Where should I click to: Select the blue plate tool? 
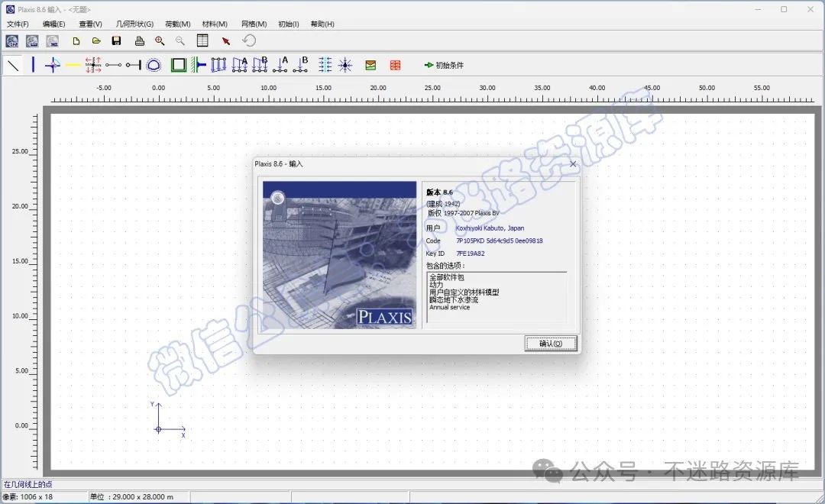tap(33, 65)
